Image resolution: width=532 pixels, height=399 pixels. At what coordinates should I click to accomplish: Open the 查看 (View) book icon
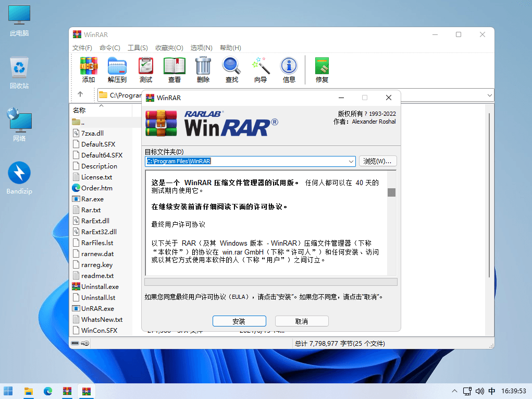[175, 70]
